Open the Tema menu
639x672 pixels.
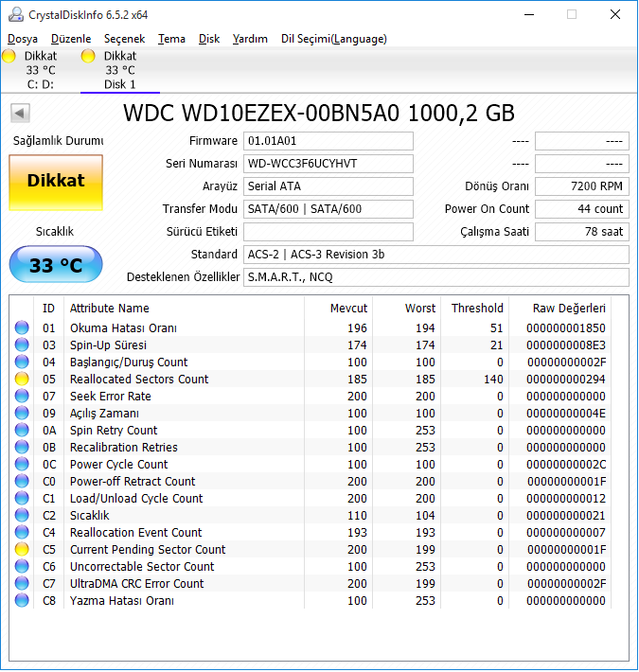coord(171,39)
